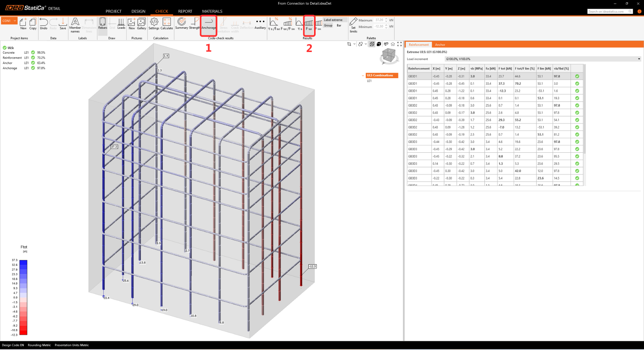Click the Ftot color scale legend

(x=23, y=297)
